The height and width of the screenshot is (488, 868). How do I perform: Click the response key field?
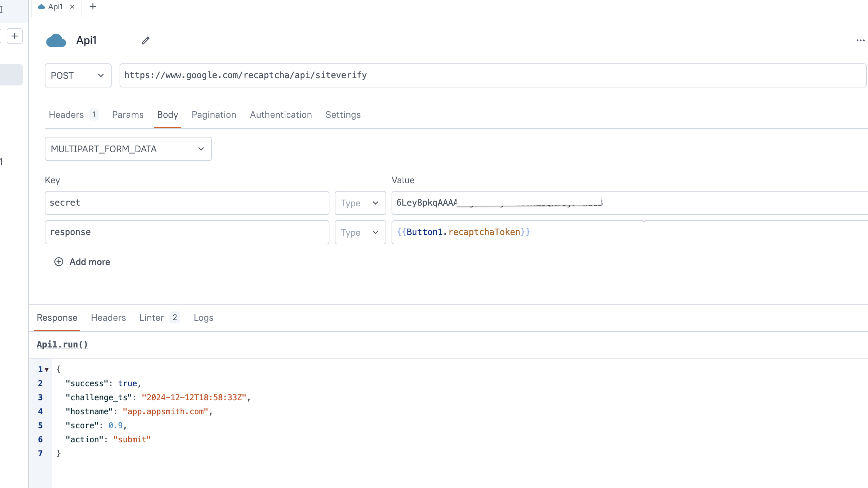(x=187, y=232)
